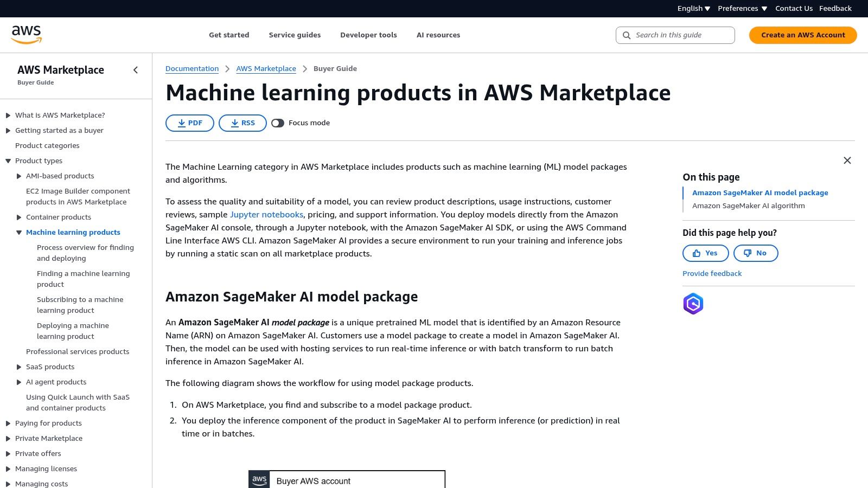
Task: Click the PDF download icon
Action: pos(182,123)
